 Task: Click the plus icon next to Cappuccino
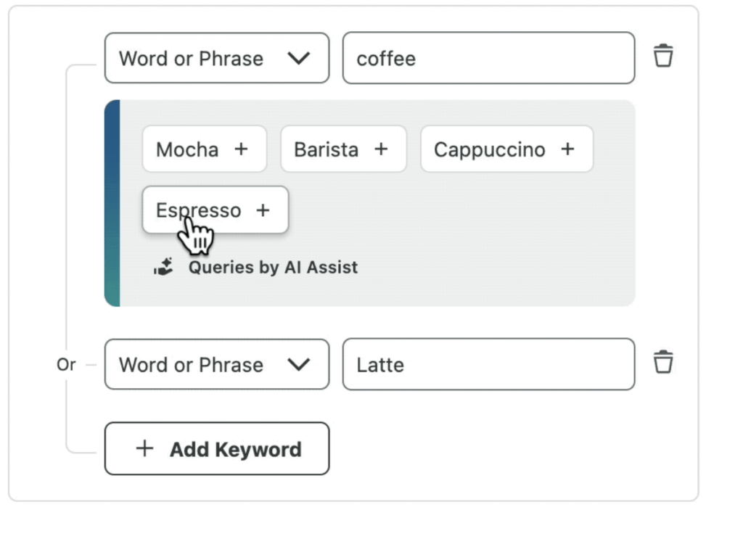click(567, 149)
